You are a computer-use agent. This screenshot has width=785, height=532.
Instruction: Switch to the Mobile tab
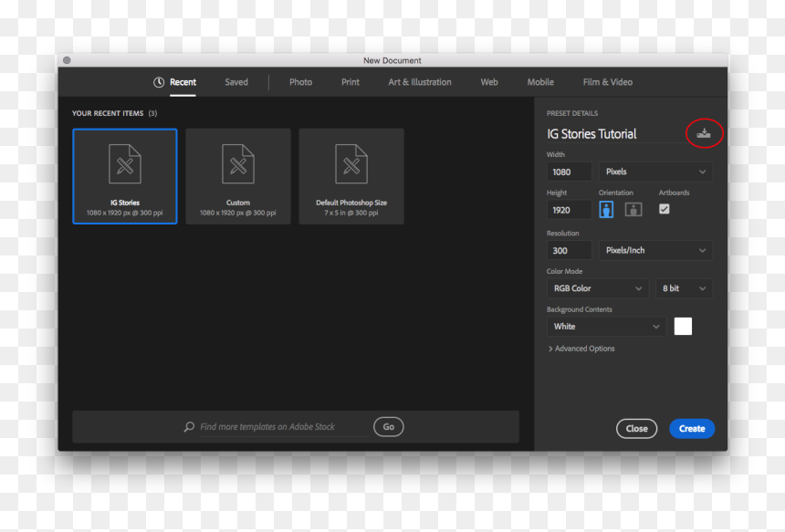click(540, 82)
